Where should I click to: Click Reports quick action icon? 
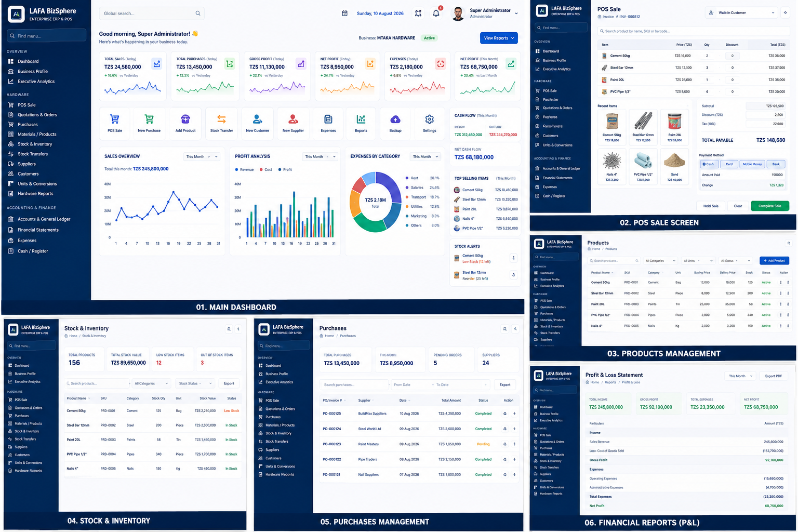pos(361,119)
